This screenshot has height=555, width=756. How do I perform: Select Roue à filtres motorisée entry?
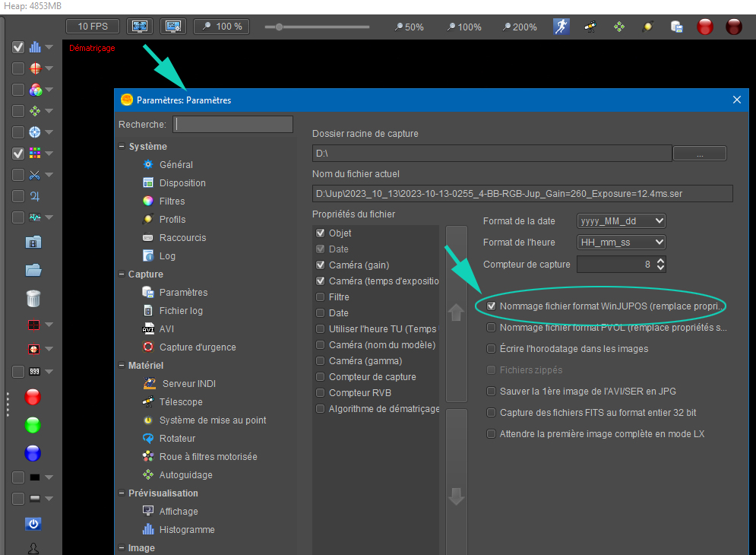(208, 457)
